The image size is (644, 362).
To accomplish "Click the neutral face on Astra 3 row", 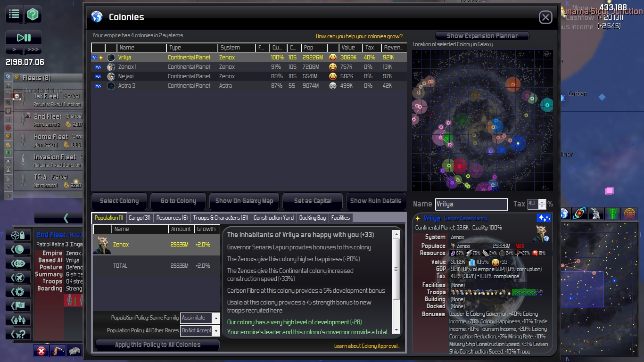I will tap(333, 86).
